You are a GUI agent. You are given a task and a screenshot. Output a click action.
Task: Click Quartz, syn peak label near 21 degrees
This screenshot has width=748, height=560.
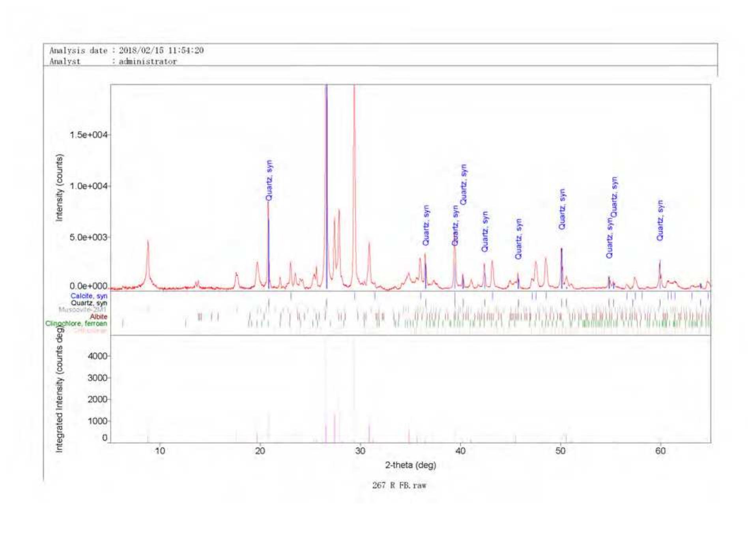click(269, 180)
